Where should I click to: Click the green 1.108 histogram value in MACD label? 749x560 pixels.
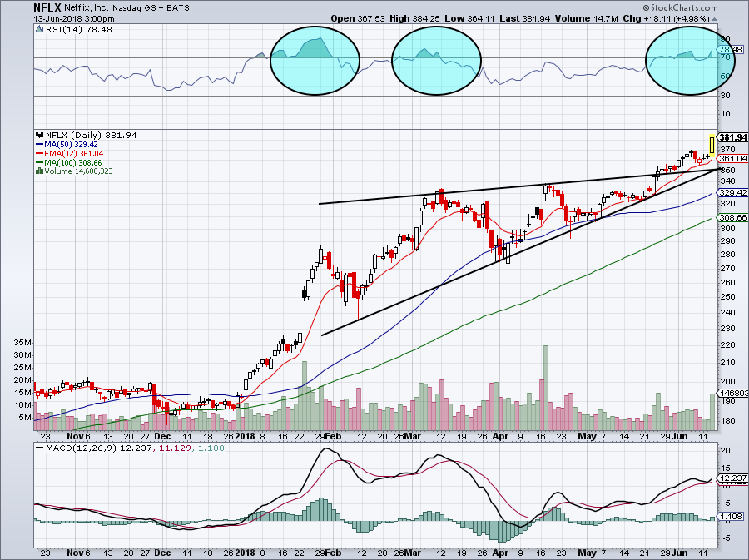coord(211,448)
